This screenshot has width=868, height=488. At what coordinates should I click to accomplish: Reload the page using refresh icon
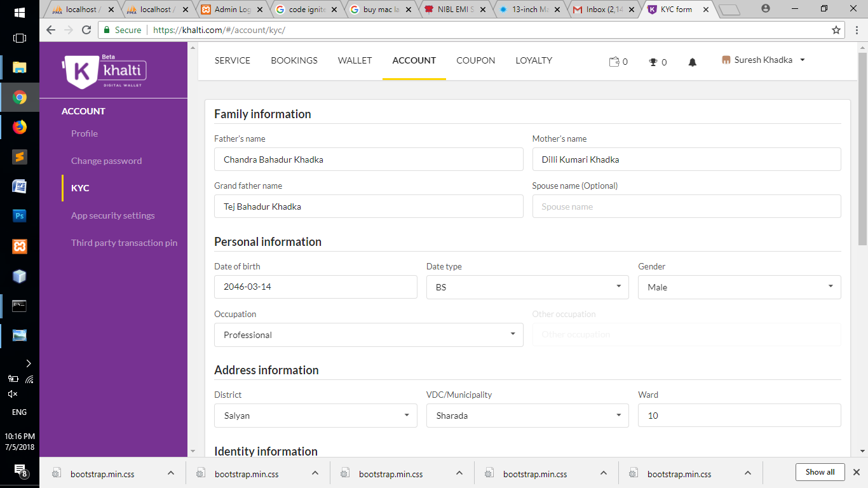(x=86, y=30)
